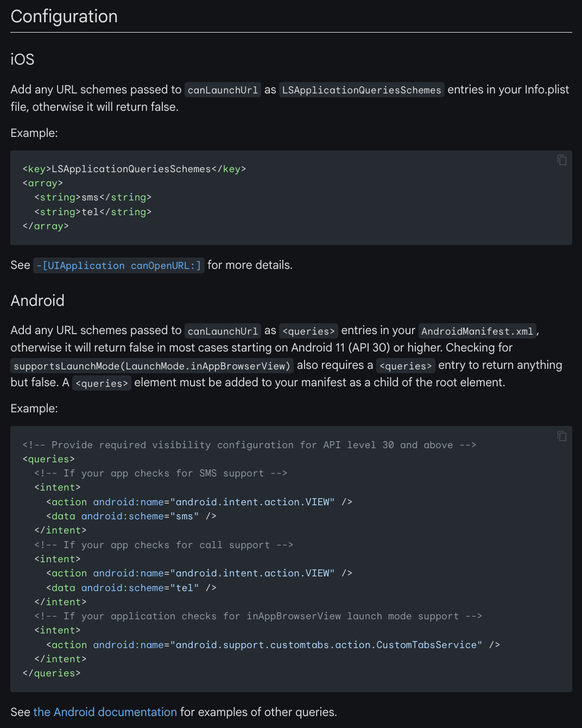Click the sms string line in plist example

93,197
